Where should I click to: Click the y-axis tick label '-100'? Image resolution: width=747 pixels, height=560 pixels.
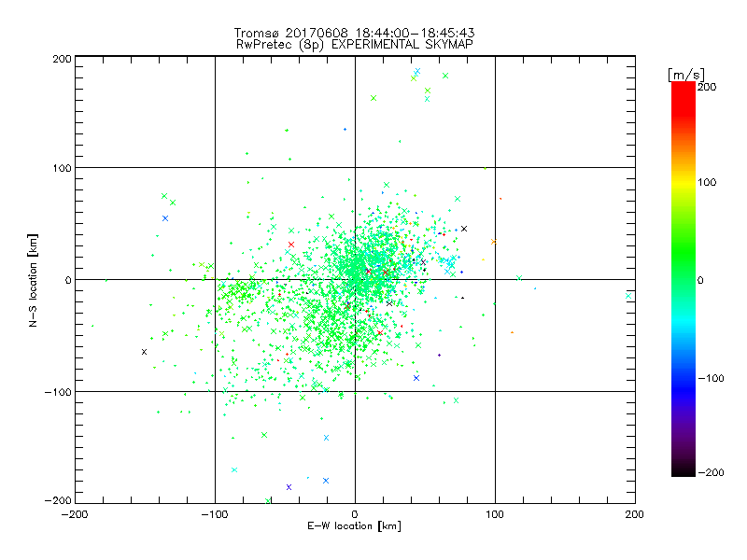tap(58, 392)
